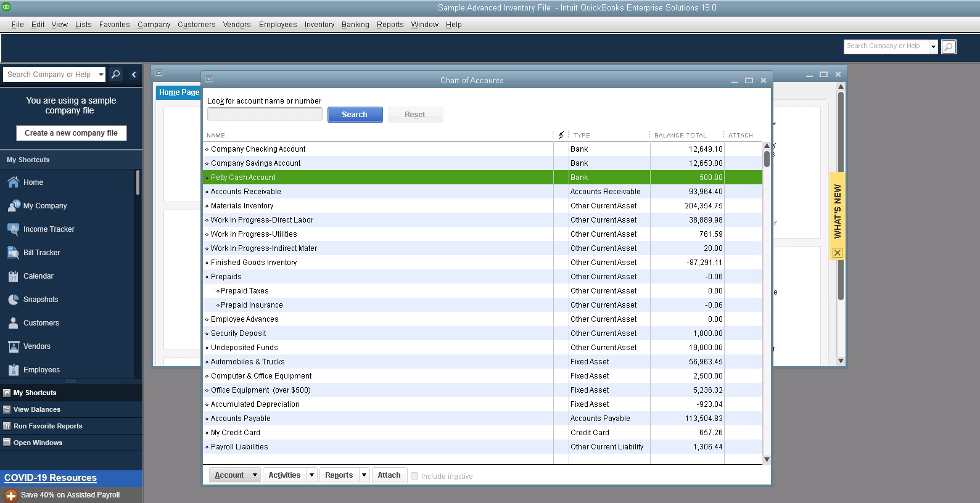Open the Banking menu

click(x=355, y=25)
